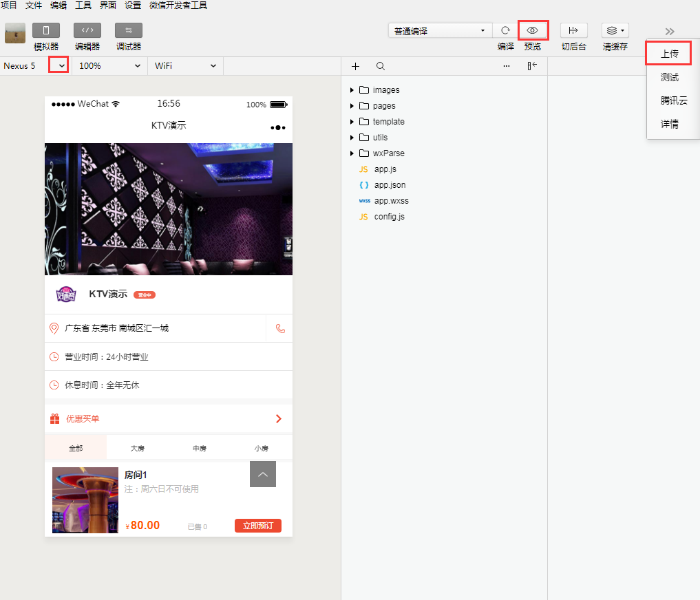Click the 优惠买单 link text
The height and width of the screenshot is (600, 700).
coord(83,419)
